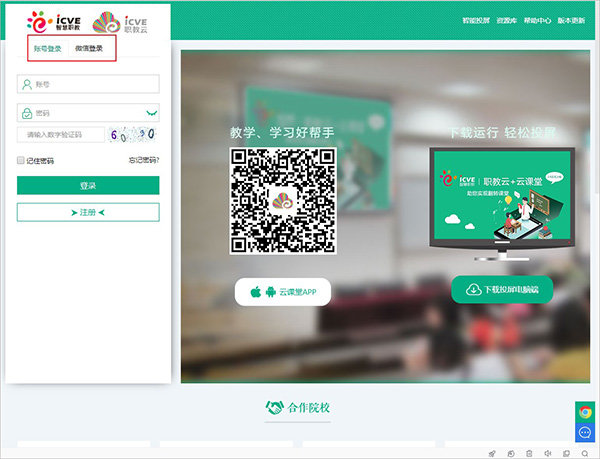Toggle password visibility eye icon
This screenshot has height=459, width=600.
click(x=152, y=113)
